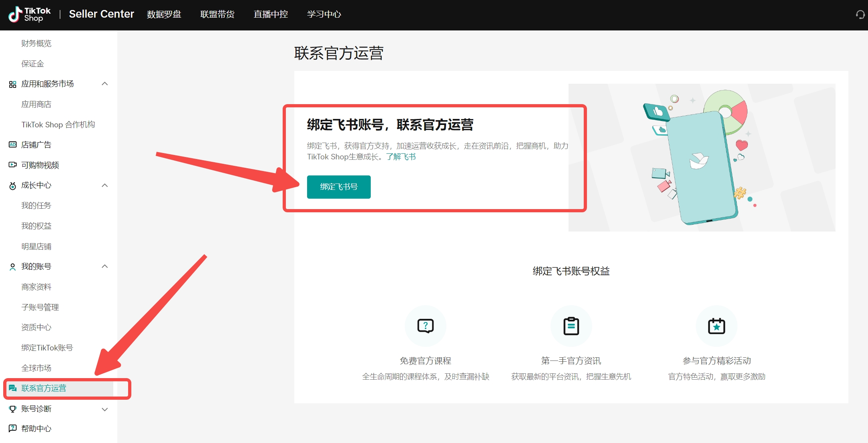This screenshot has width=868, height=443.
Task: Open the 数据罗盘 top menu
Action: tap(164, 14)
